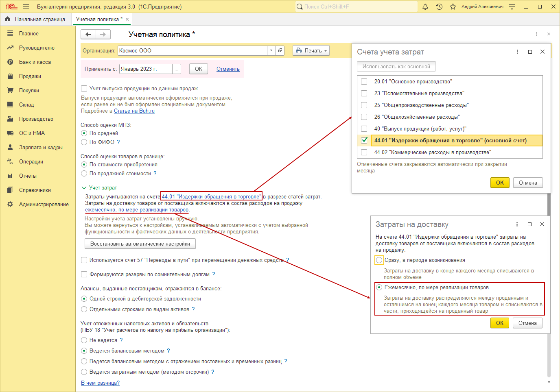Screen dimensions: 560x392
Task: Click the 44.01 Издержки обращения link
Action: click(x=212, y=196)
